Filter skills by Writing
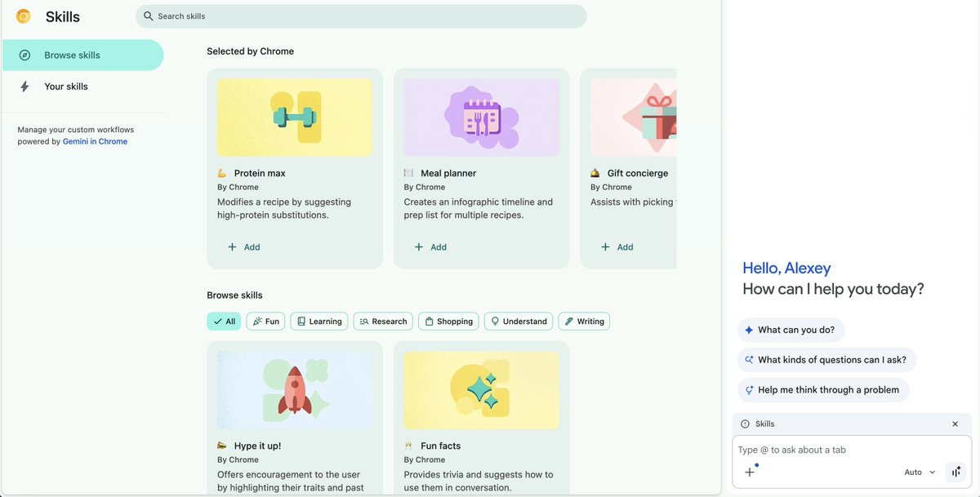This screenshot has height=497, width=980. click(x=584, y=322)
